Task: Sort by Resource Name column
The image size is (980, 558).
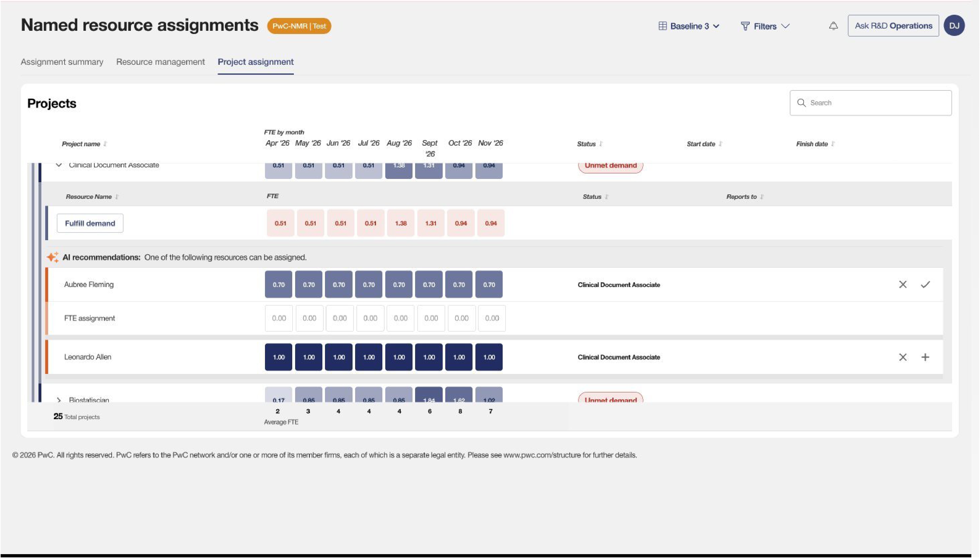Action: click(x=116, y=197)
